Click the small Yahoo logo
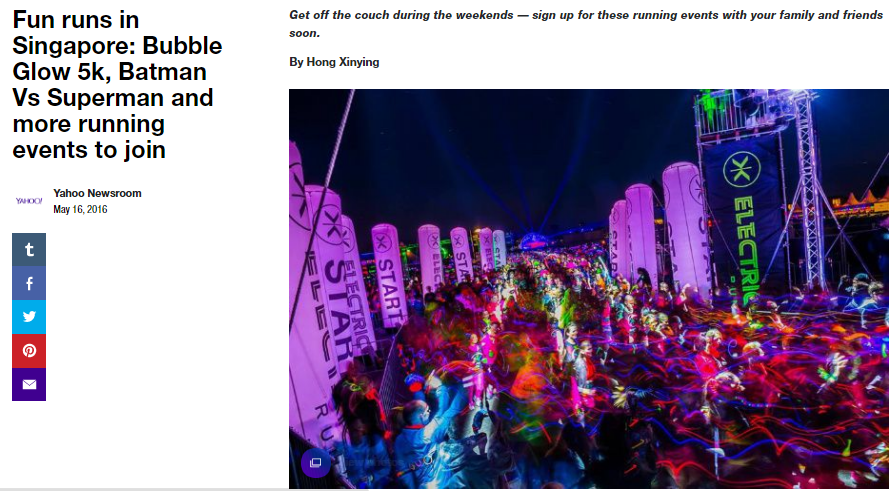894x491 pixels. point(29,201)
